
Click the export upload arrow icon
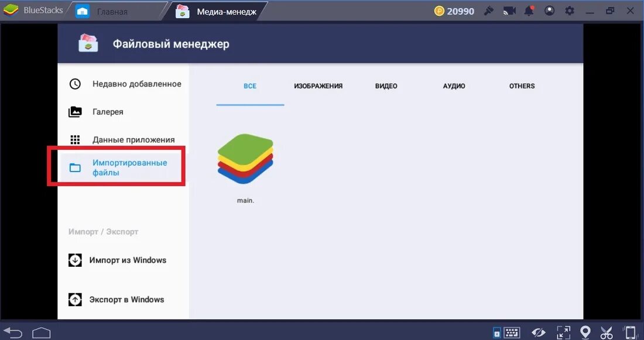pyautogui.click(x=75, y=300)
